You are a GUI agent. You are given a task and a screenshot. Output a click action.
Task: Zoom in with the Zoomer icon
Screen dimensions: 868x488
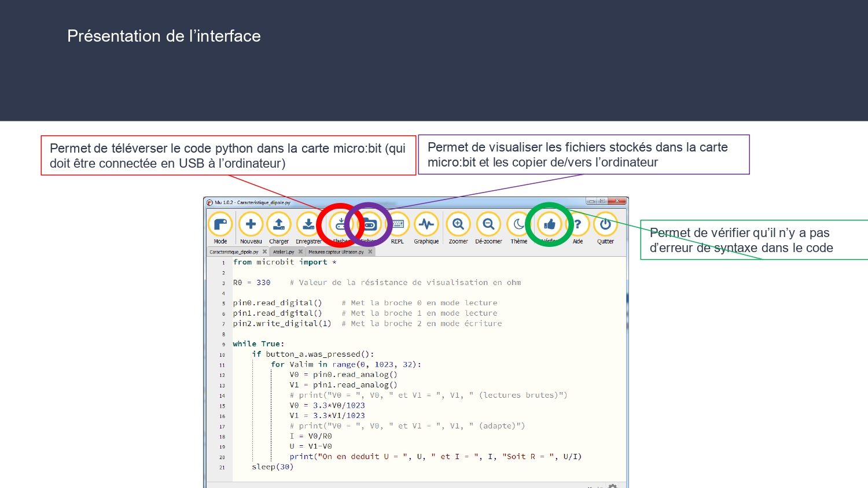pyautogui.click(x=458, y=225)
